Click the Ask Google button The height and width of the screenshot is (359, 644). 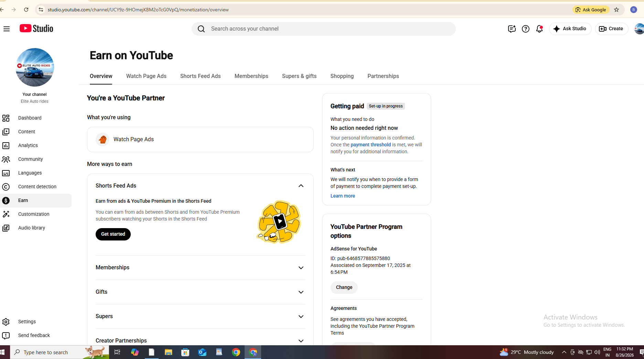[591, 10]
